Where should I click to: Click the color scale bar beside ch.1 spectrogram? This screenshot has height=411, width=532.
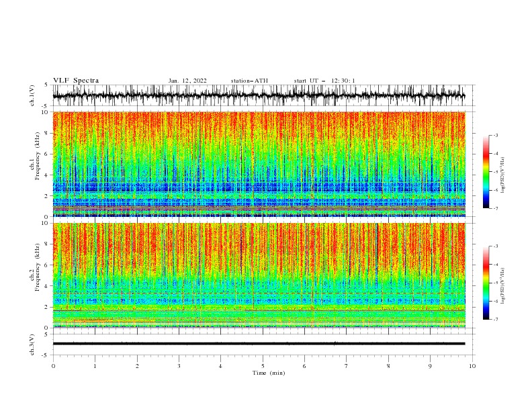click(x=486, y=172)
